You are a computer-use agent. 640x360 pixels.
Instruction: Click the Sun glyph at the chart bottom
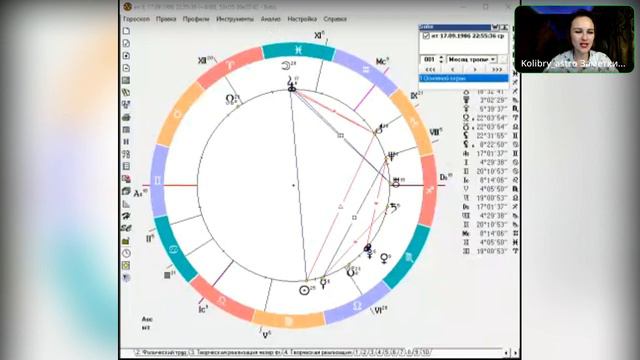[x=304, y=290]
